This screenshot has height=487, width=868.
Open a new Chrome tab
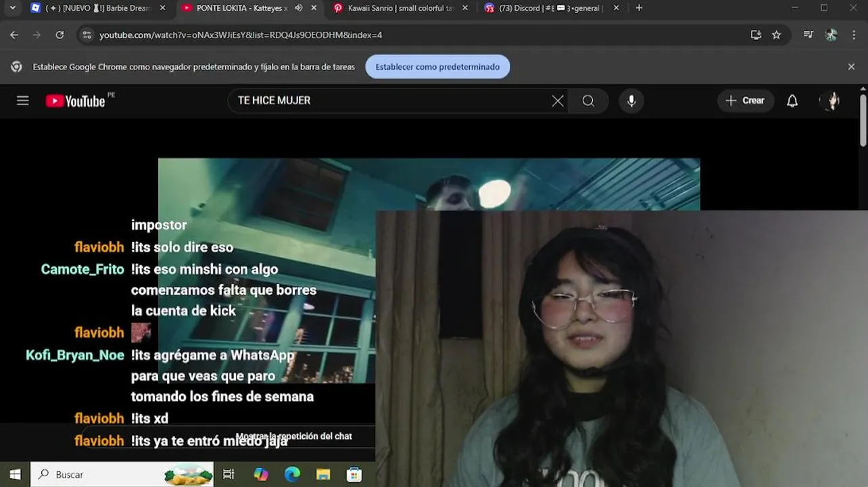639,8
